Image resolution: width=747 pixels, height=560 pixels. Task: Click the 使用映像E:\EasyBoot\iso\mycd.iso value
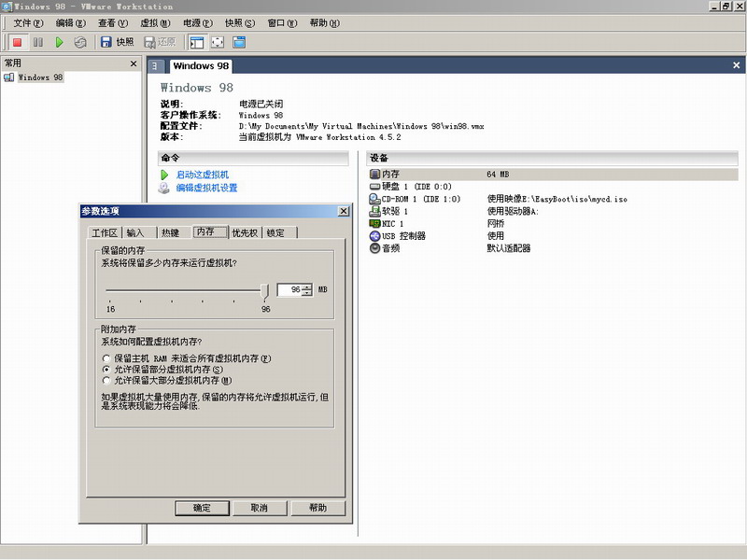pos(557,199)
